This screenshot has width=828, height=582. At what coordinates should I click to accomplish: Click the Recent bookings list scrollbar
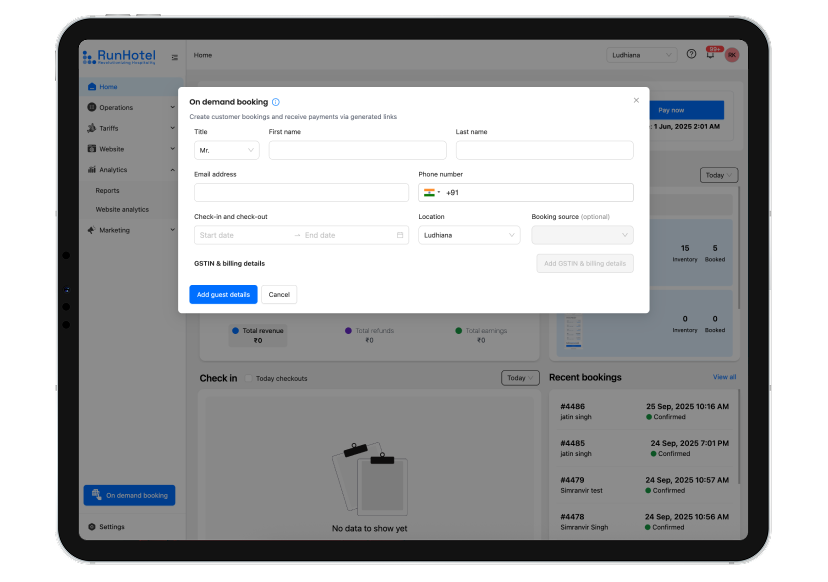739,437
